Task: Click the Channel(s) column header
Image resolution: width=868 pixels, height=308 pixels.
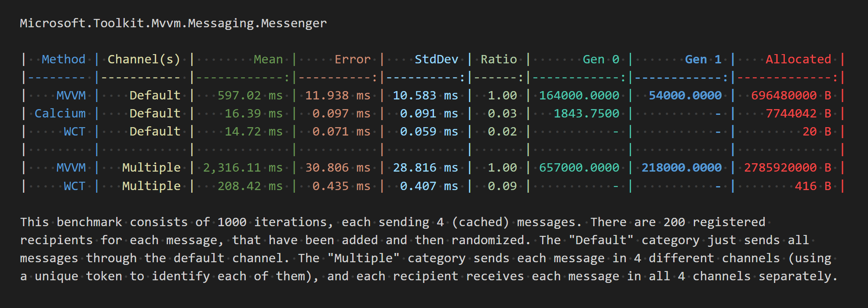Action: [x=144, y=59]
